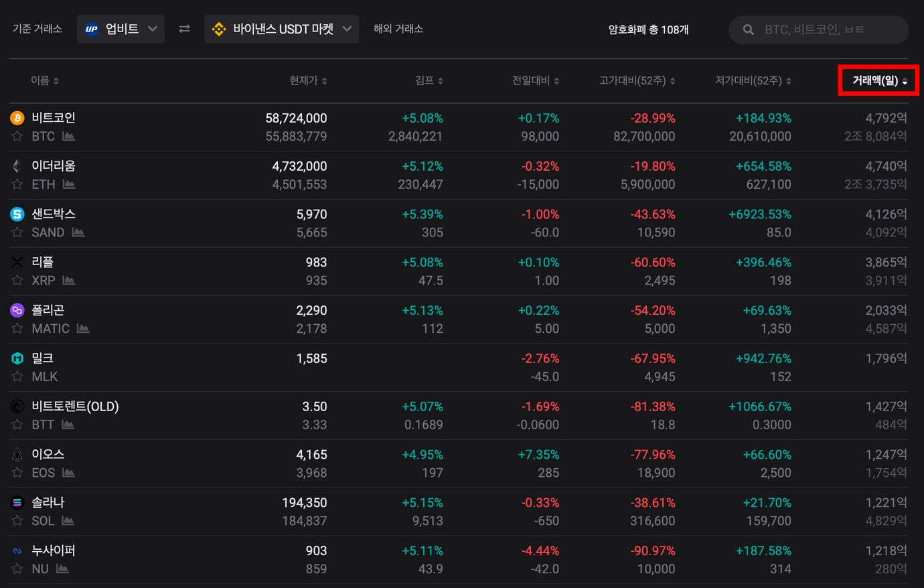Favorite ETH with the star
This screenshot has height=588, width=924.
(17, 184)
